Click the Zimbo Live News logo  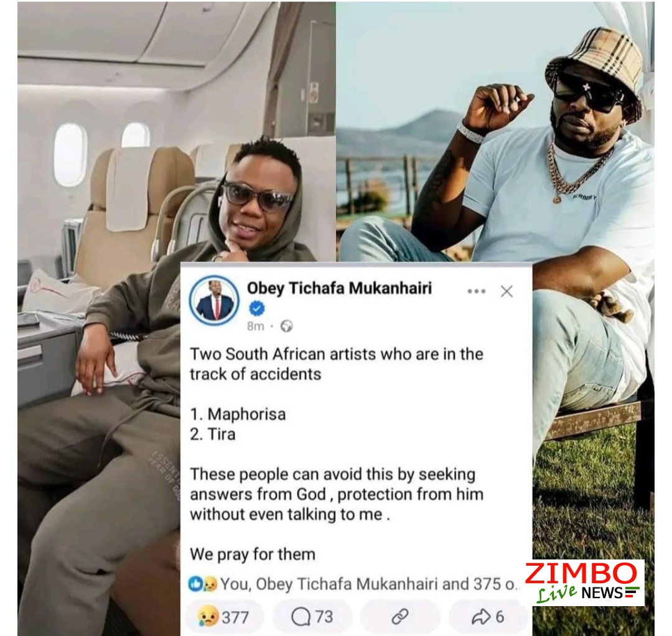(x=584, y=582)
